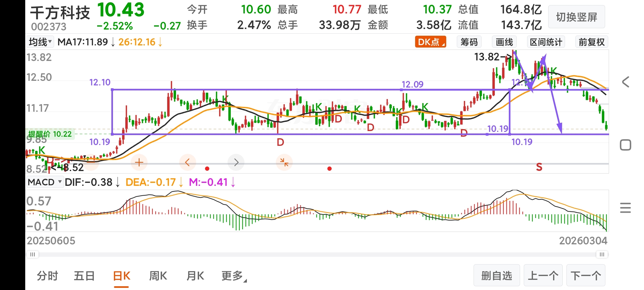Open the MACD indicator dropdown
Viewport: 644px width, 290px height.
pos(45,182)
